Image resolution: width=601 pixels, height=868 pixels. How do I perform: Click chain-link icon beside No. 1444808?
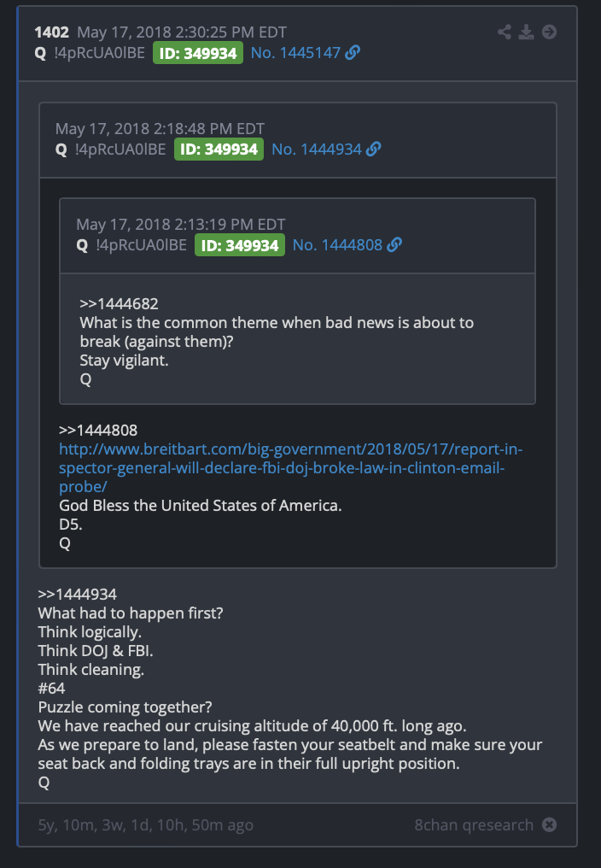point(394,244)
